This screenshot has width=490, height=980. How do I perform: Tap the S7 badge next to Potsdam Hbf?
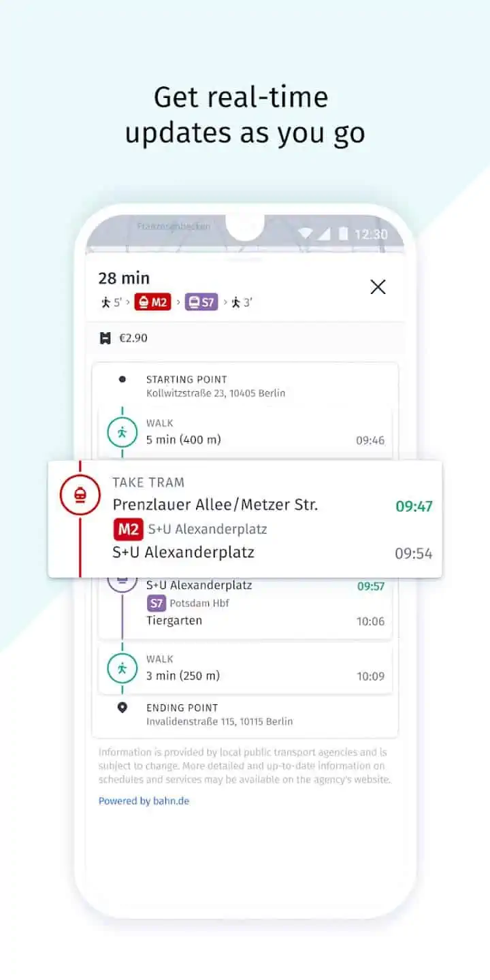click(157, 603)
